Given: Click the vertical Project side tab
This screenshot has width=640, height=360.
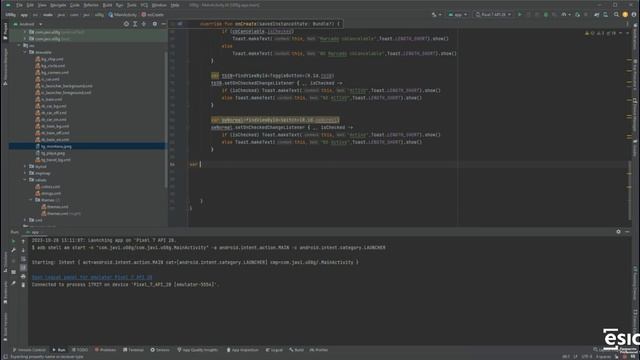Looking at the screenshot, I should click(5, 31).
